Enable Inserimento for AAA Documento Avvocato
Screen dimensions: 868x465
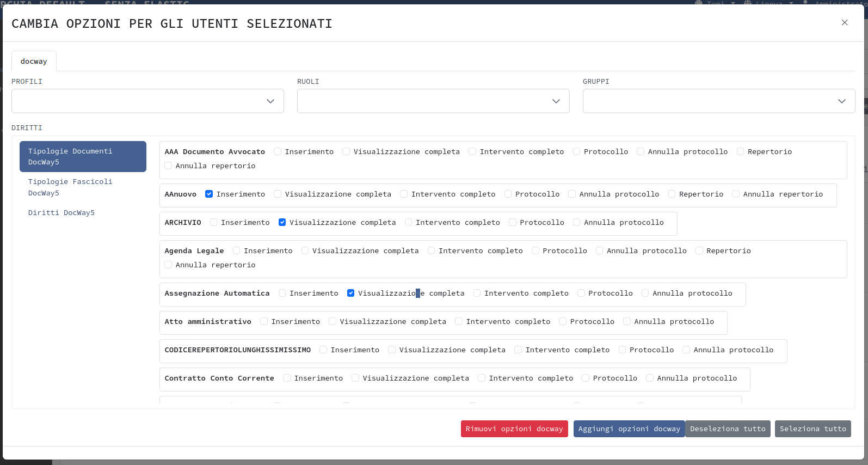[278, 152]
